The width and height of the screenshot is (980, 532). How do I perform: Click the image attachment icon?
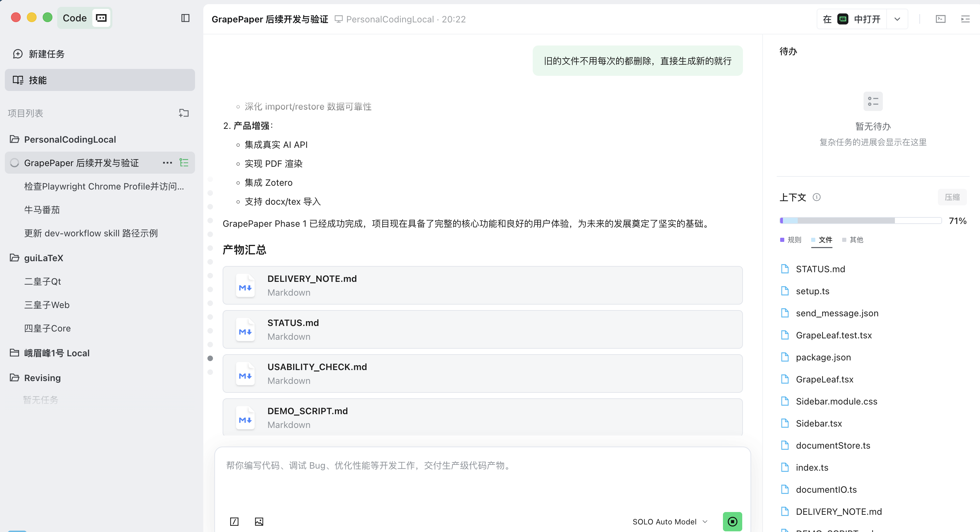click(x=259, y=521)
